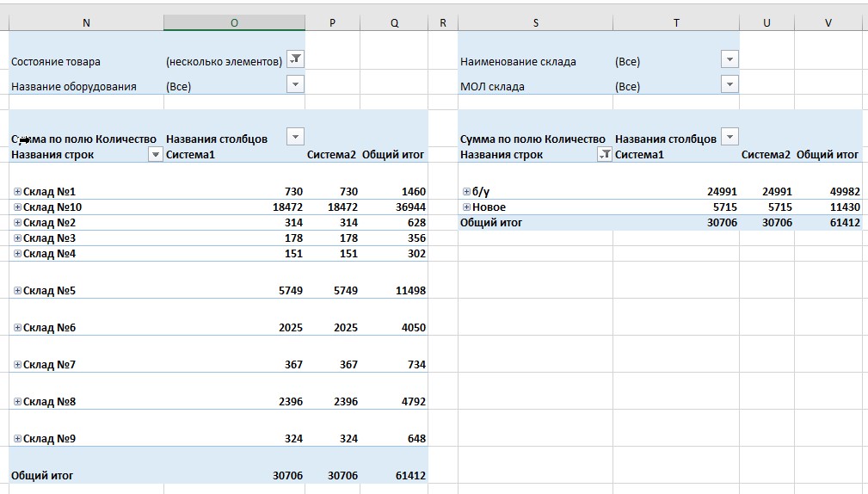The image size is (868, 494).
Task: Open the filtered Состояние товара filter button
Action: coord(295,59)
